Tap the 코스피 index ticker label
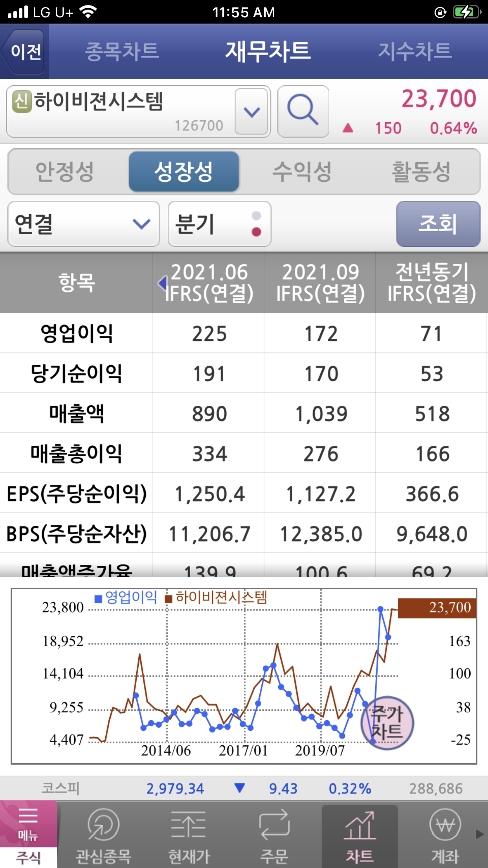This screenshot has width=488, height=868. tap(61, 788)
